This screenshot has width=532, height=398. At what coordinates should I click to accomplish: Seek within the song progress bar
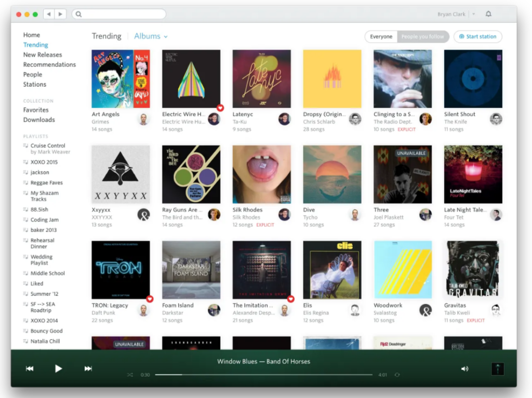click(263, 375)
